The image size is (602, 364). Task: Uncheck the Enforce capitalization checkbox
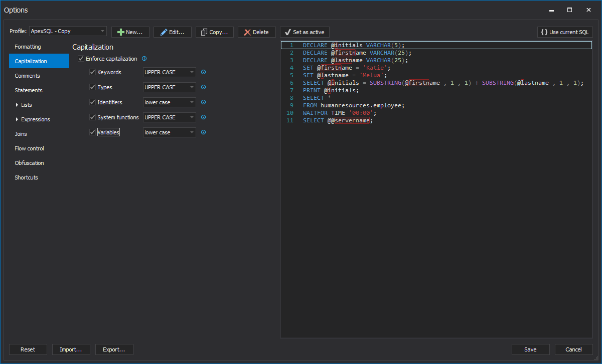[81, 59]
